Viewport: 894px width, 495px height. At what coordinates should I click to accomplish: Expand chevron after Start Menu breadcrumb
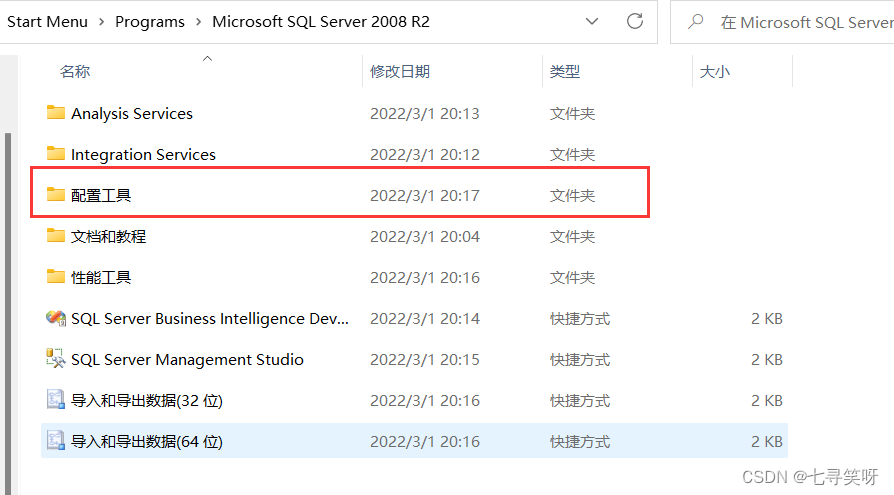tap(101, 22)
